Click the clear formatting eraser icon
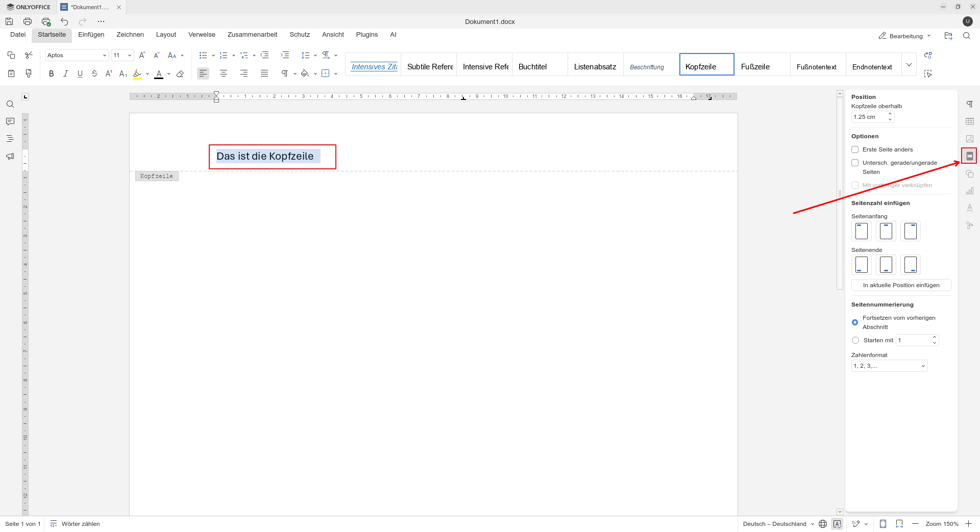 pyautogui.click(x=180, y=74)
